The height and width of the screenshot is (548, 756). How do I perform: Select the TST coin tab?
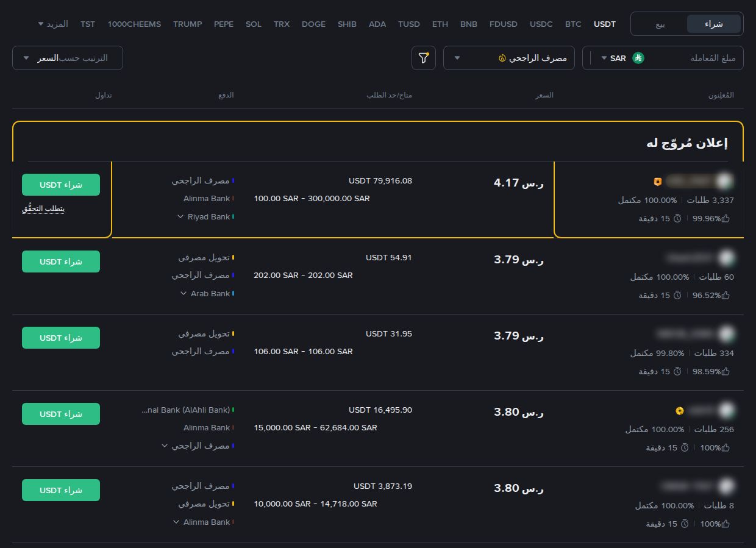(x=88, y=24)
